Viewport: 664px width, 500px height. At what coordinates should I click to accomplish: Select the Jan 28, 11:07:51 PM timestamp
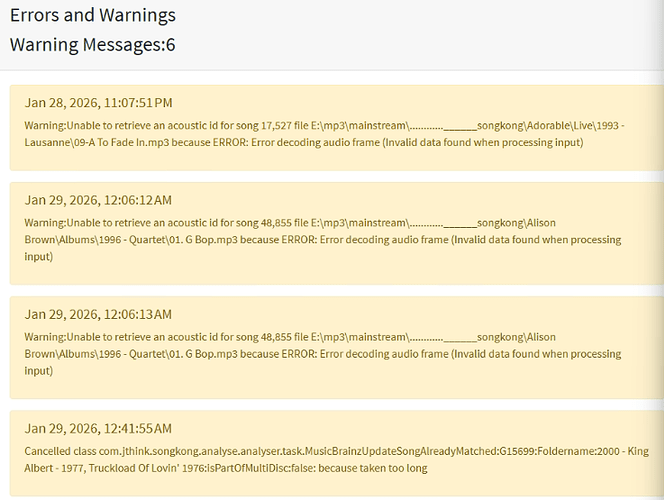(x=99, y=103)
